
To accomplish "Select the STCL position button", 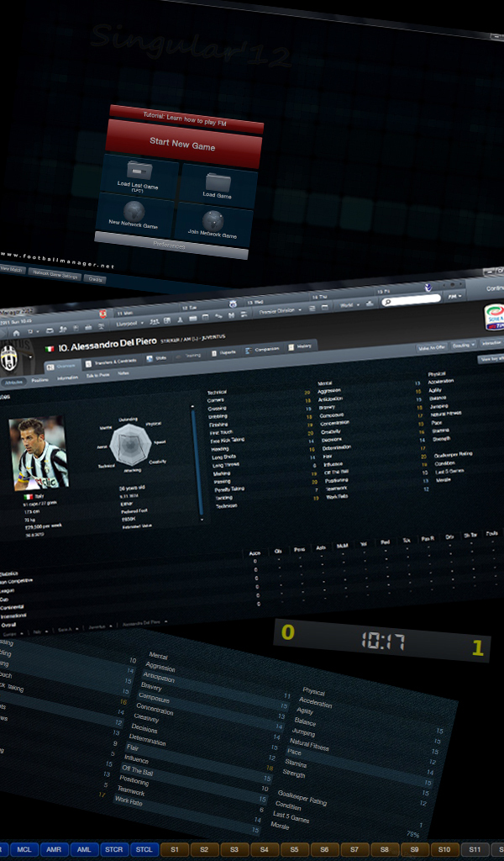I will 144,849.
